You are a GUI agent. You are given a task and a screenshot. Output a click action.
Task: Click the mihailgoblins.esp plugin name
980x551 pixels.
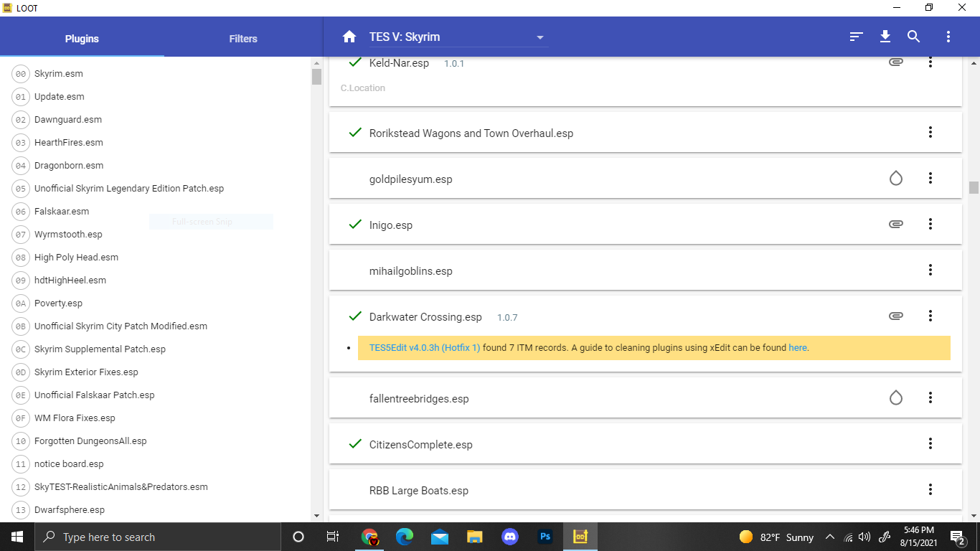(411, 271)
